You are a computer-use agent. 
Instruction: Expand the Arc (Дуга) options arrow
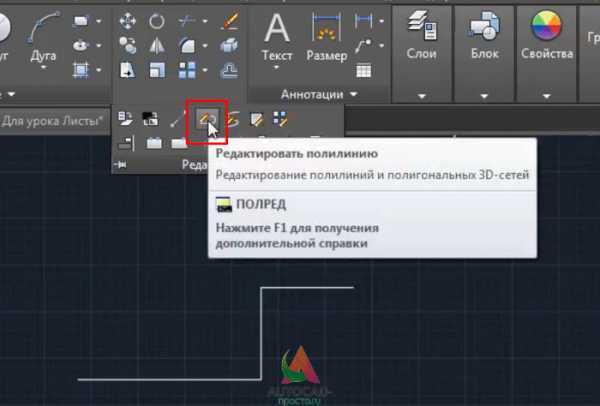pyautogui.click(x=43, y=68)
